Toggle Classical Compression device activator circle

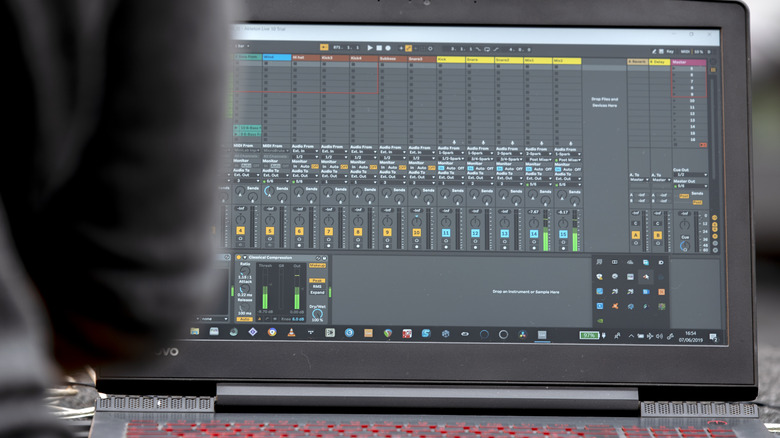[239, 257]
